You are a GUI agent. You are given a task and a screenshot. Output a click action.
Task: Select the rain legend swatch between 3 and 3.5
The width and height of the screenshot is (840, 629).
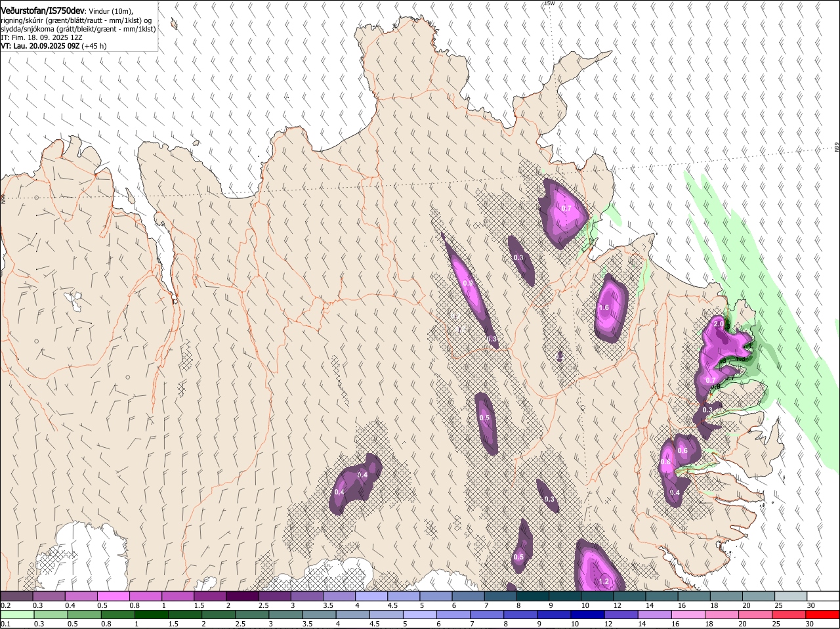tap(285, 615)
